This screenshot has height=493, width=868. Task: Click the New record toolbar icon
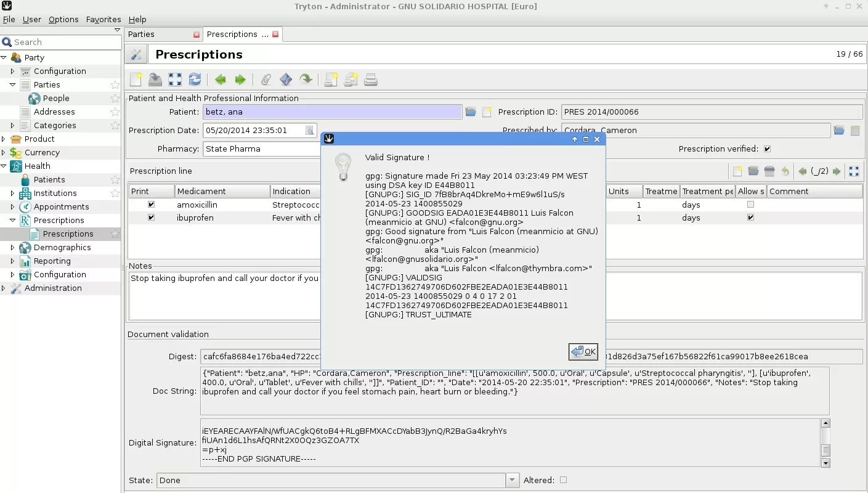coord(136,79)
